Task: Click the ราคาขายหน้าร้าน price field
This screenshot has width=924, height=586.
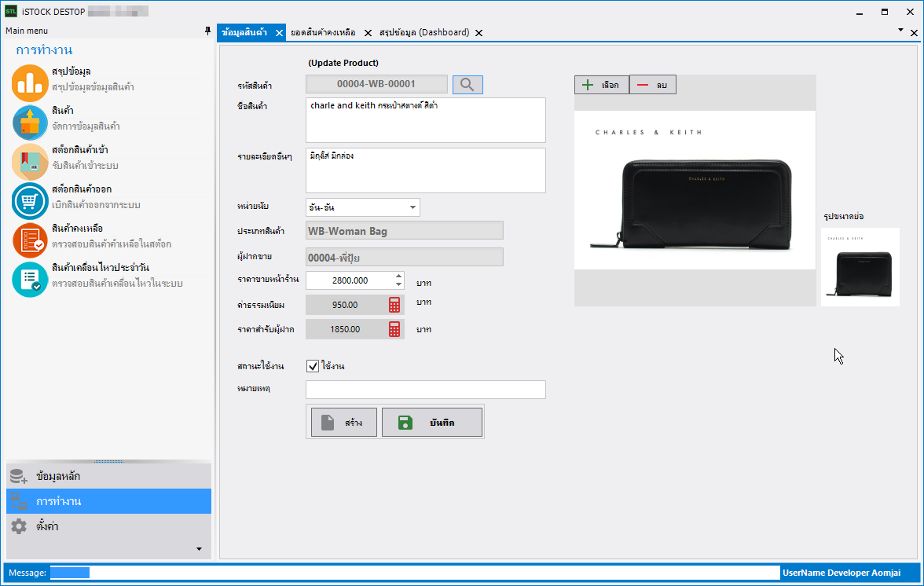Action: click(350, 280)
